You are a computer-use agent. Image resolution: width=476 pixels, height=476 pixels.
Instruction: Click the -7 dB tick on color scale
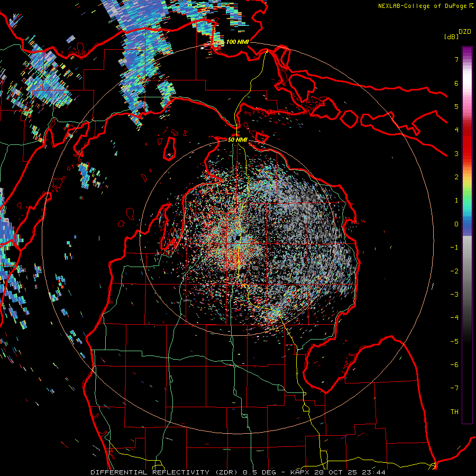tap(454, 388)
